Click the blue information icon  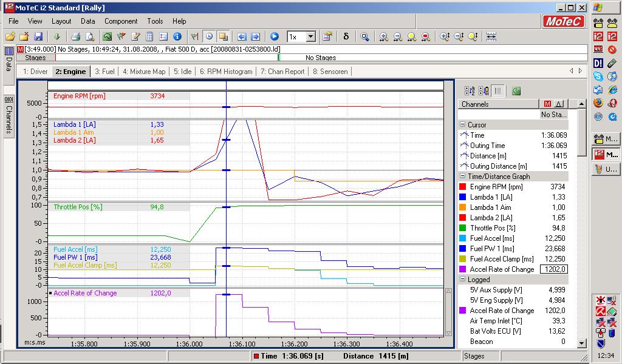click(177, 37)
